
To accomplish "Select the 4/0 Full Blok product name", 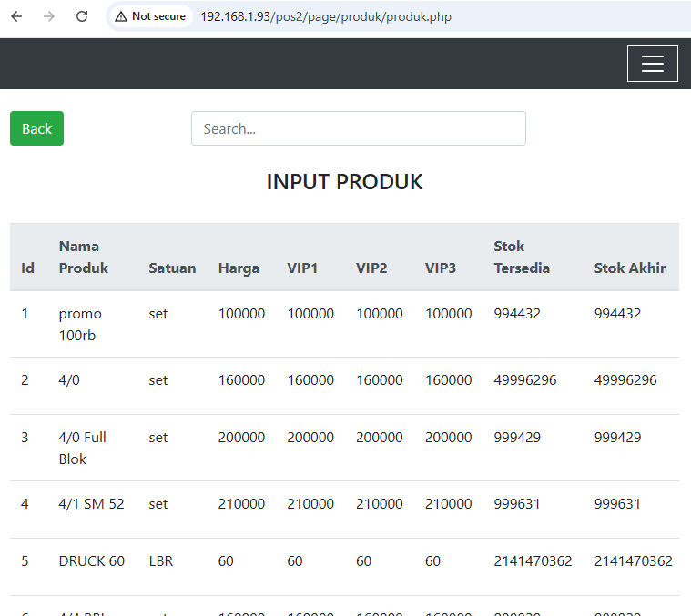I will tap(83, 448).
